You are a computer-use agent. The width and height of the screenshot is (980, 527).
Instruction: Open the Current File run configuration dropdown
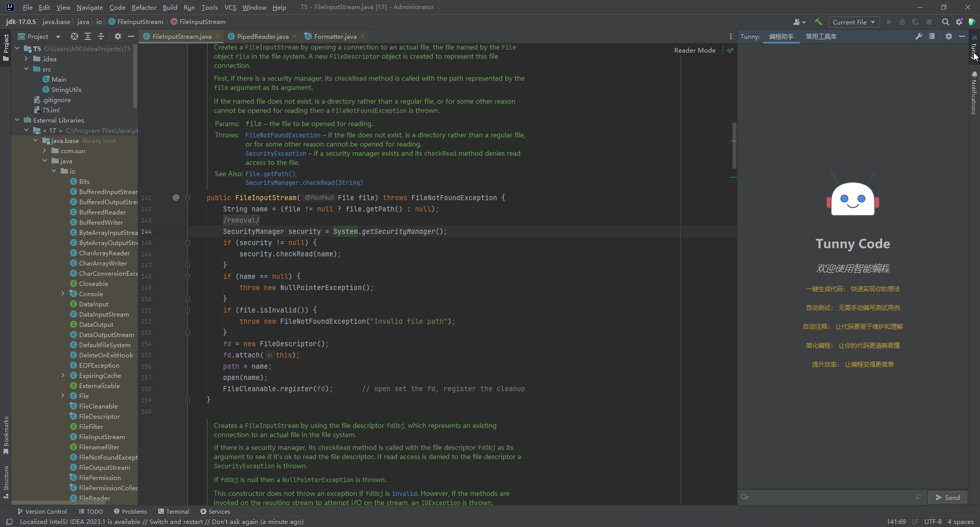coord(853,22)
